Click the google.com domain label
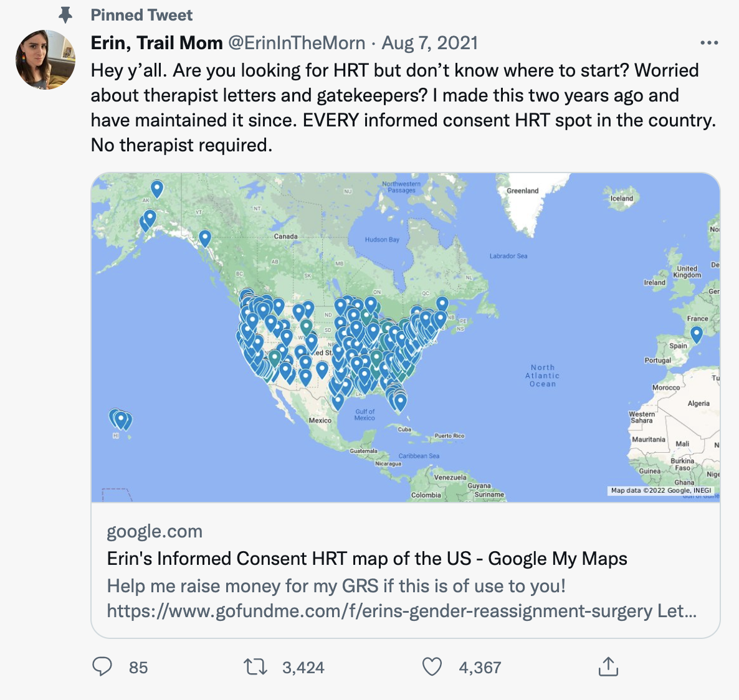The height and width of the screenshot is (700, 739). coord(155,531)
